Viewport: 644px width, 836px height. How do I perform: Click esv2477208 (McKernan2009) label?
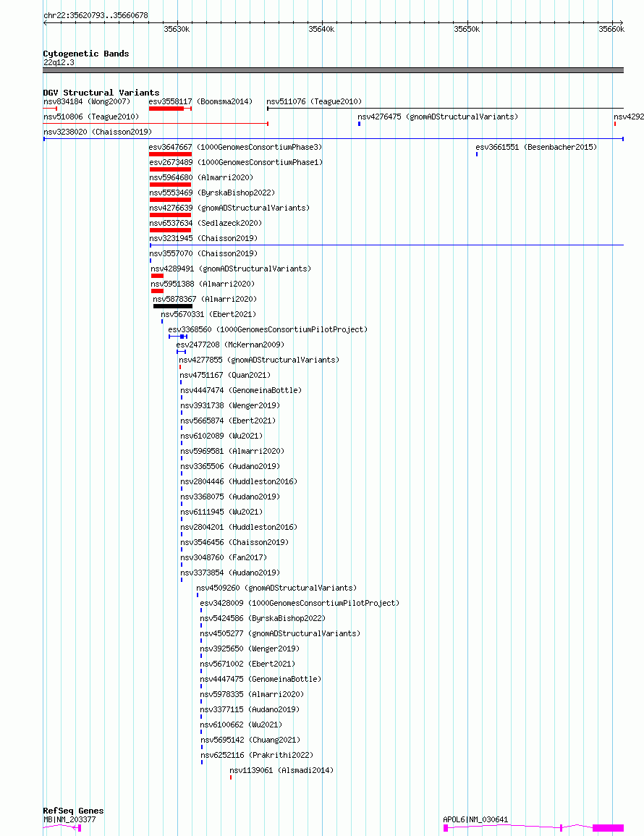[x=230, y=345]
